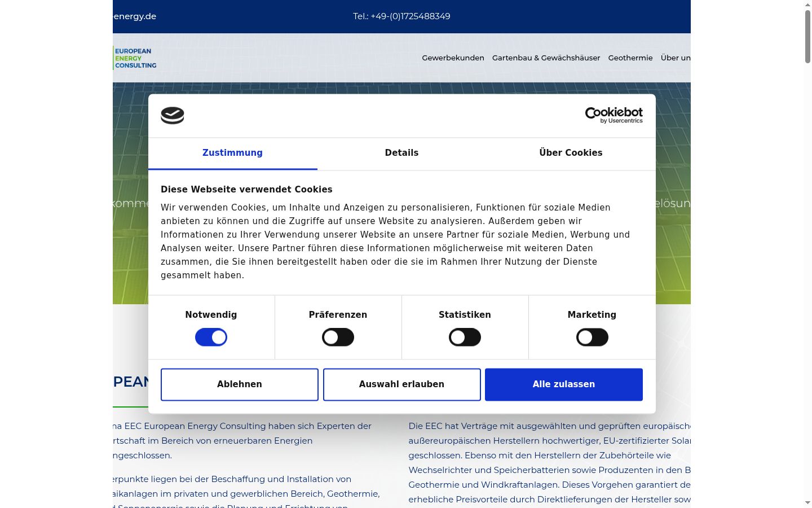Image resolution: width=812 pixels, height=508 pixels.
Task: Click the 'Notwendig' label
Action: coord(211,315)
